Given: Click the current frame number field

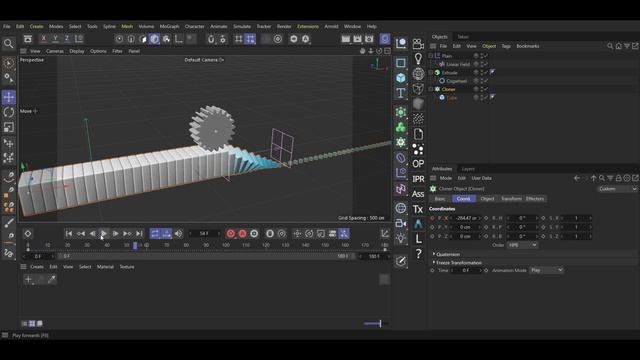Looking at the screenshot, I should click(204, 233).
